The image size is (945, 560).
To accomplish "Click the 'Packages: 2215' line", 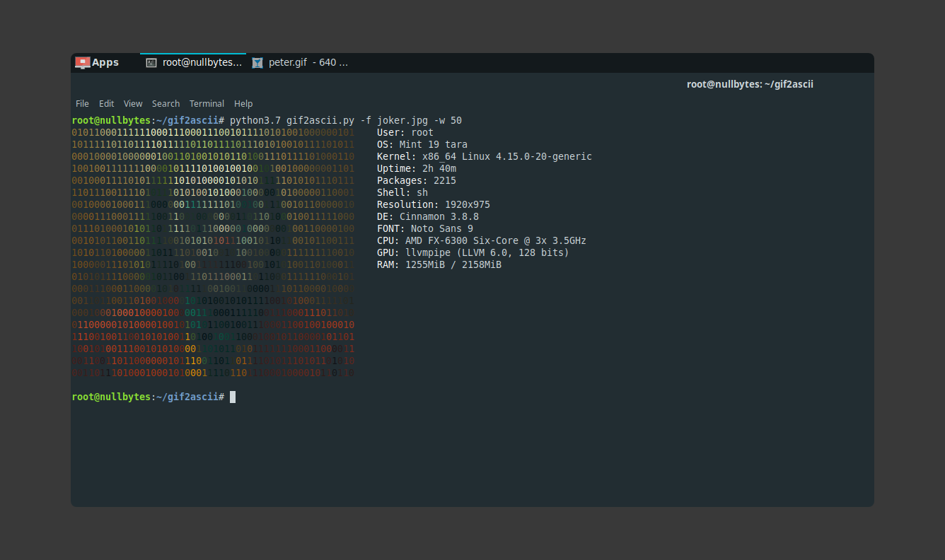I will click(x=417, y=180).
